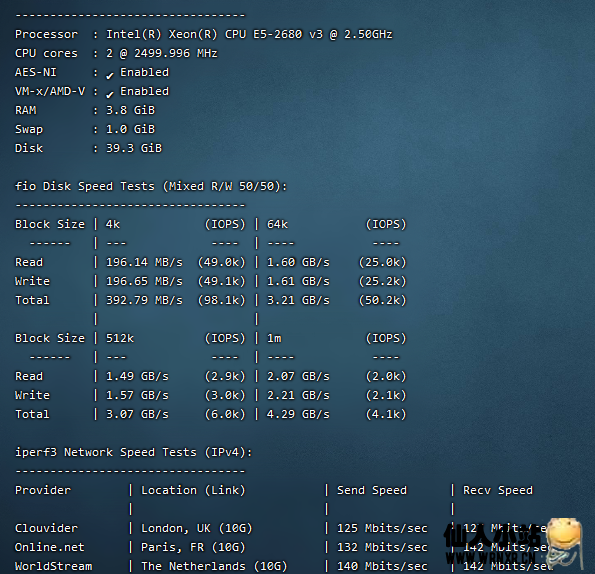Click the 4k read speed '196.14 MB/s'

pos(144,262)
